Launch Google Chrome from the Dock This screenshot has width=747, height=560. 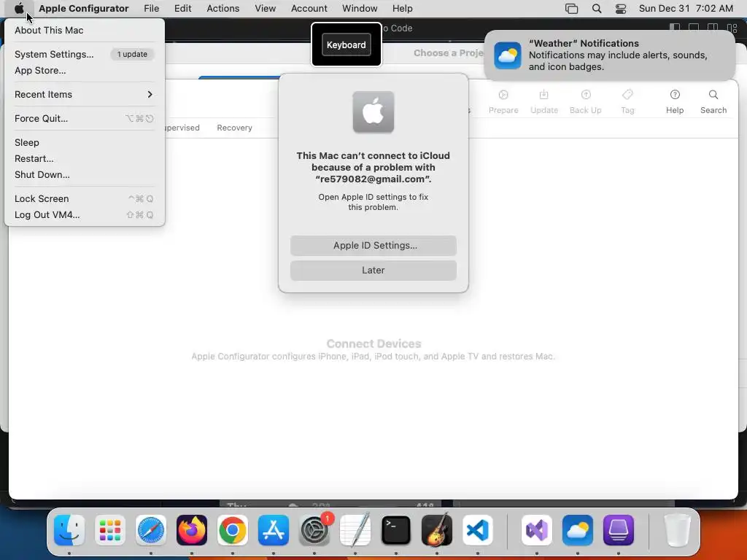[x=233, y=530]
